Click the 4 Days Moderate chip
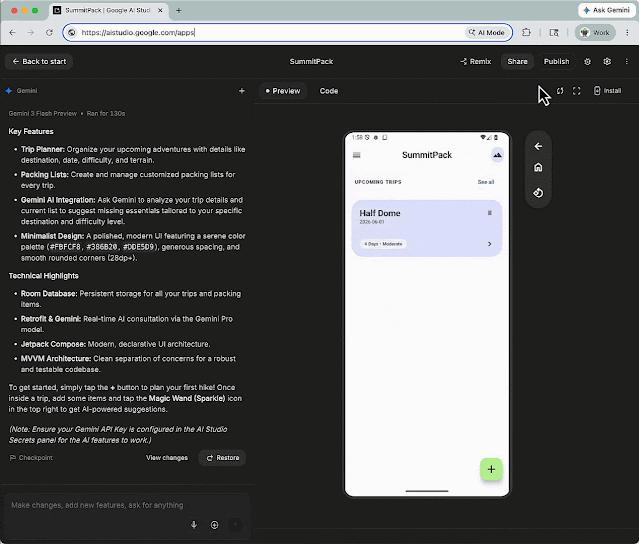This screenshot has width=639, height=544. [x=383, y=244]
